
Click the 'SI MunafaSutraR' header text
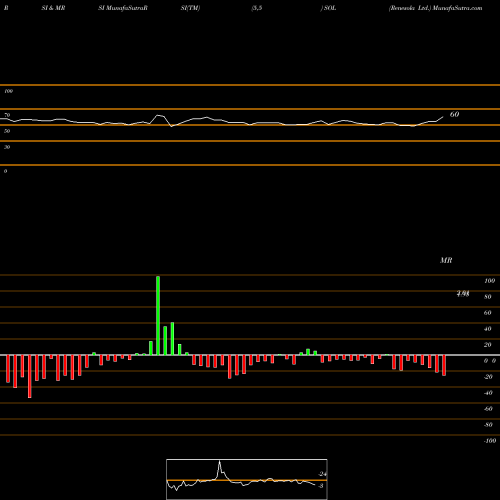pyautogui.click(x=123, y=8)
